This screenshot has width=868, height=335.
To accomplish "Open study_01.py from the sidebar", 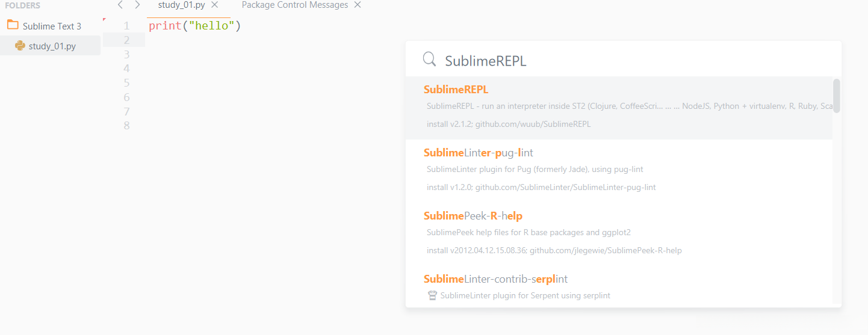I will pyautogui.click(x=52, y=46).
